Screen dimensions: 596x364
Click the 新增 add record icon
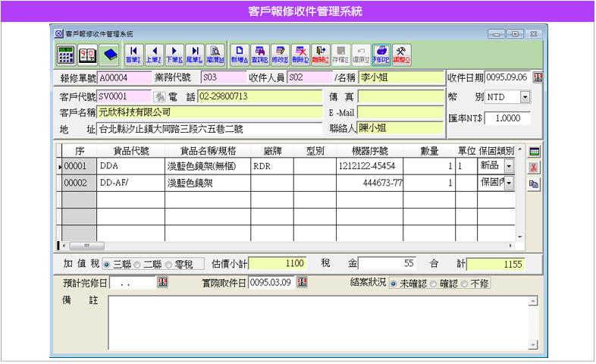[239, 54]
